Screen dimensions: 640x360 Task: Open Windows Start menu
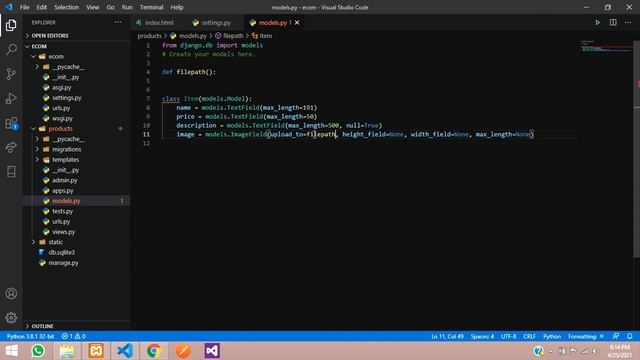(11, 351)
